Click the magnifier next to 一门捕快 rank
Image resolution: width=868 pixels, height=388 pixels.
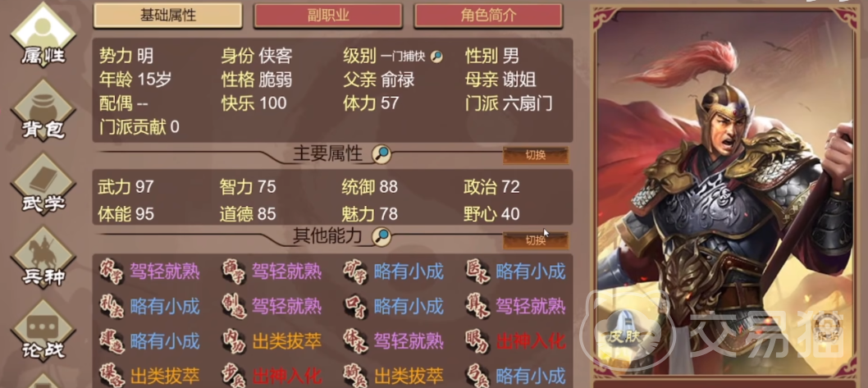tap(436, 57)
